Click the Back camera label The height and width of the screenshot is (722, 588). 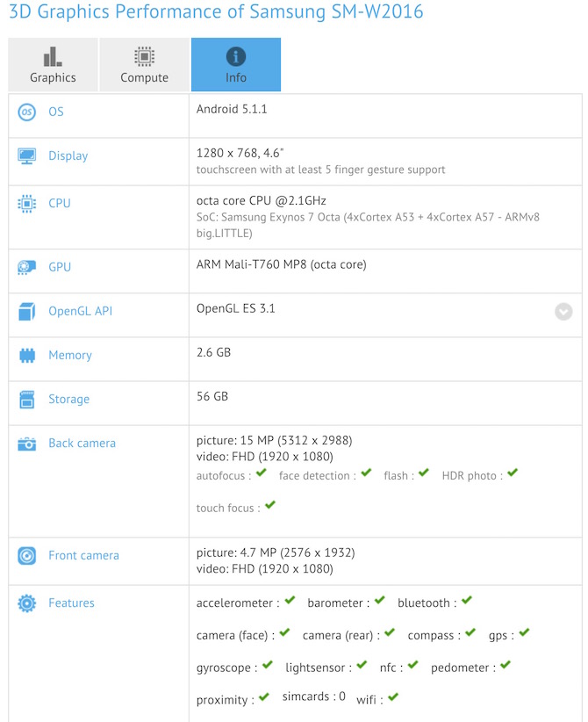coord(82,444)
